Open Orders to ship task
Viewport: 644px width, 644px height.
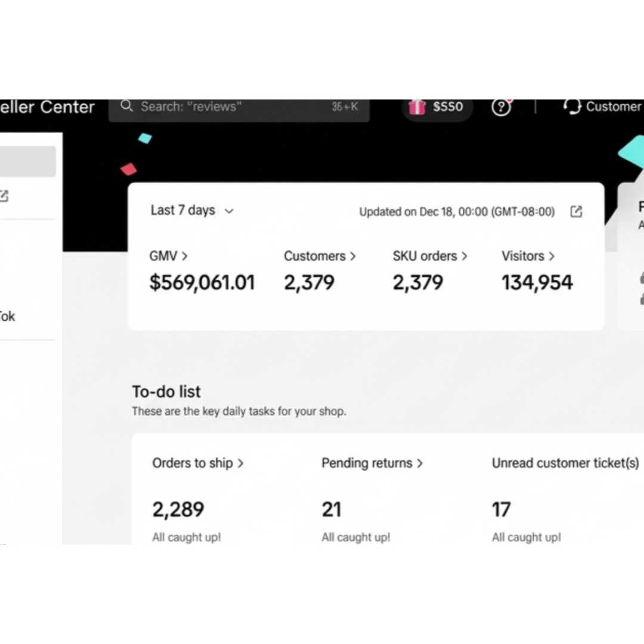coord(197,463)
